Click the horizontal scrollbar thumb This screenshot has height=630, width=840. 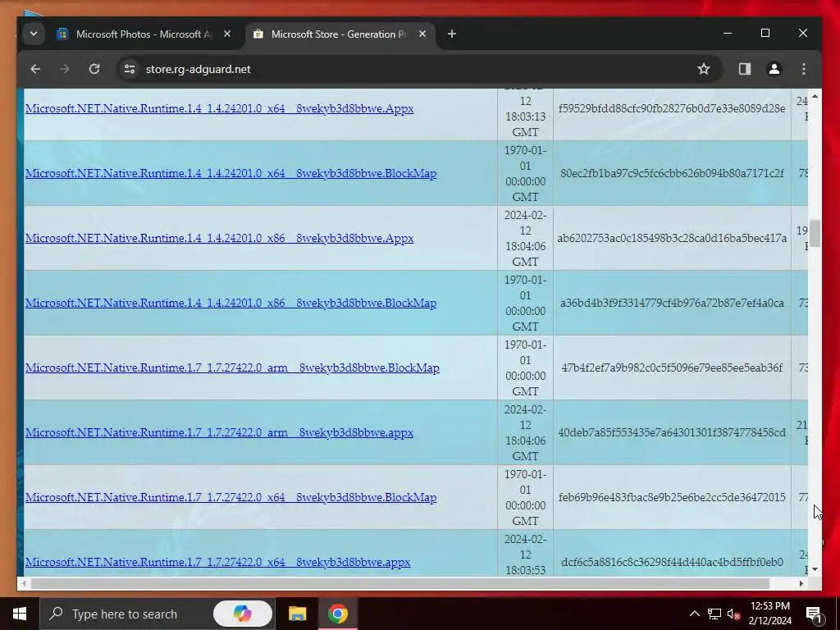pyautogui.click(x=400, y=583)
